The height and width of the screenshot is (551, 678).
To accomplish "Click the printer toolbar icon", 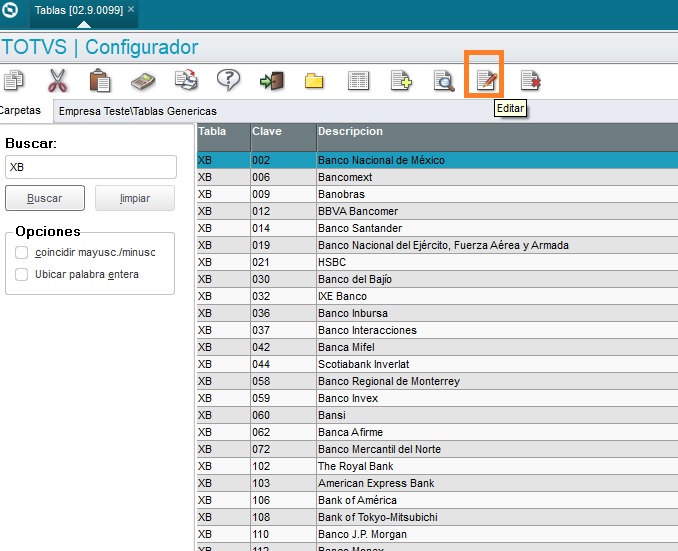I will [186, 80].
